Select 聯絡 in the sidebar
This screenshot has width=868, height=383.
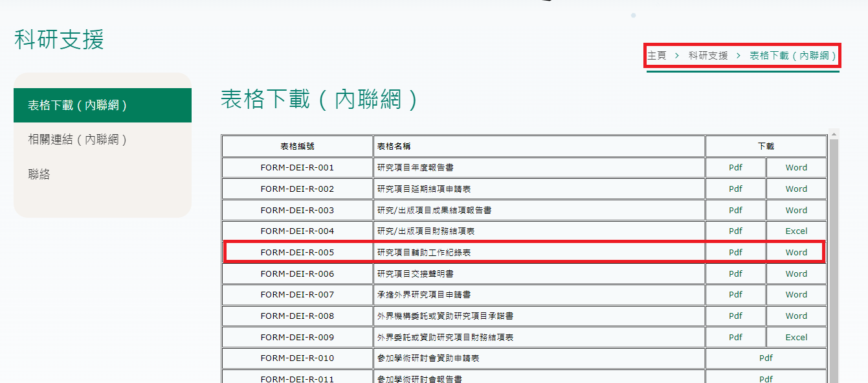(x=39, y=174)
